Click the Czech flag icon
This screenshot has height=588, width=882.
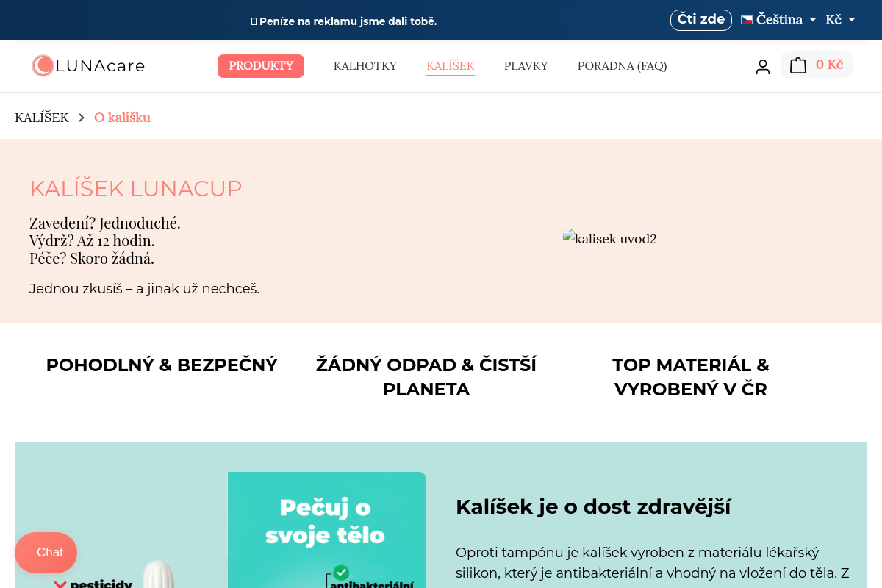[x=747, y=20]
